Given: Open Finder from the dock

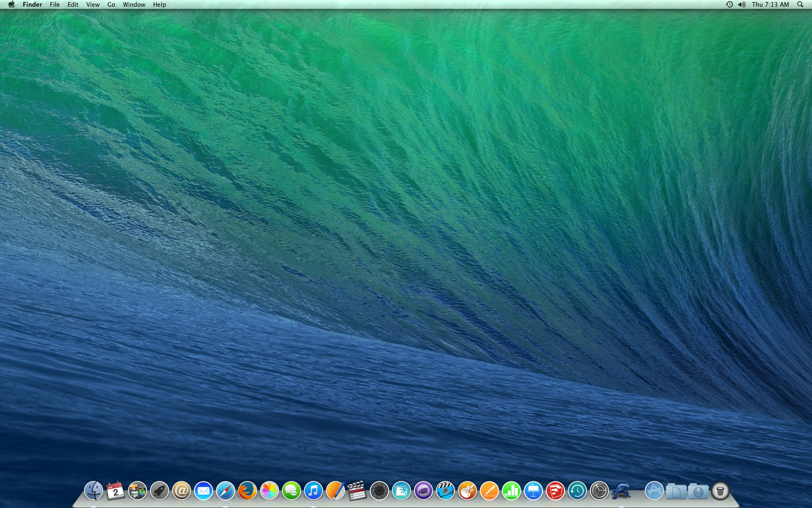Looking at the screenshot, I should [x=93, y=491].
